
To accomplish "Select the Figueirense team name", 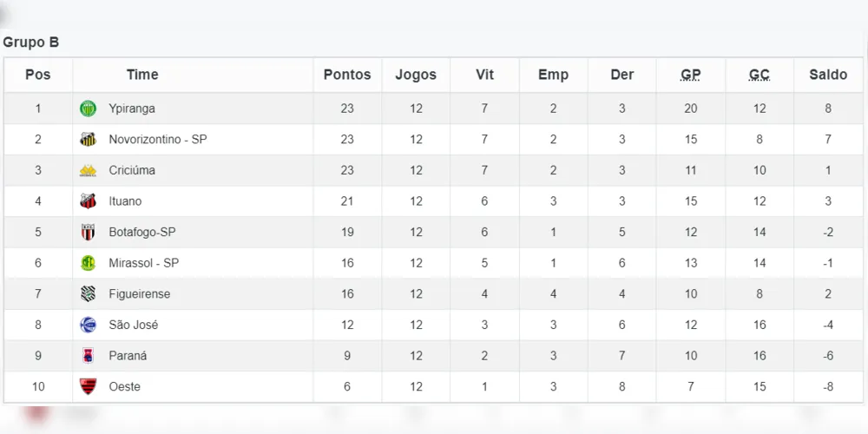I will point(140,294).
